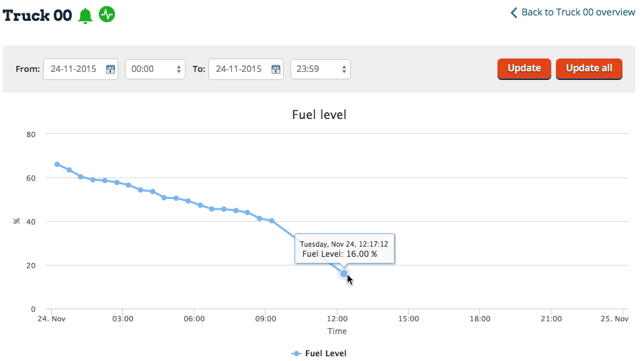
Task: Go back to Truck 00 overview
Action: point(577,12)
